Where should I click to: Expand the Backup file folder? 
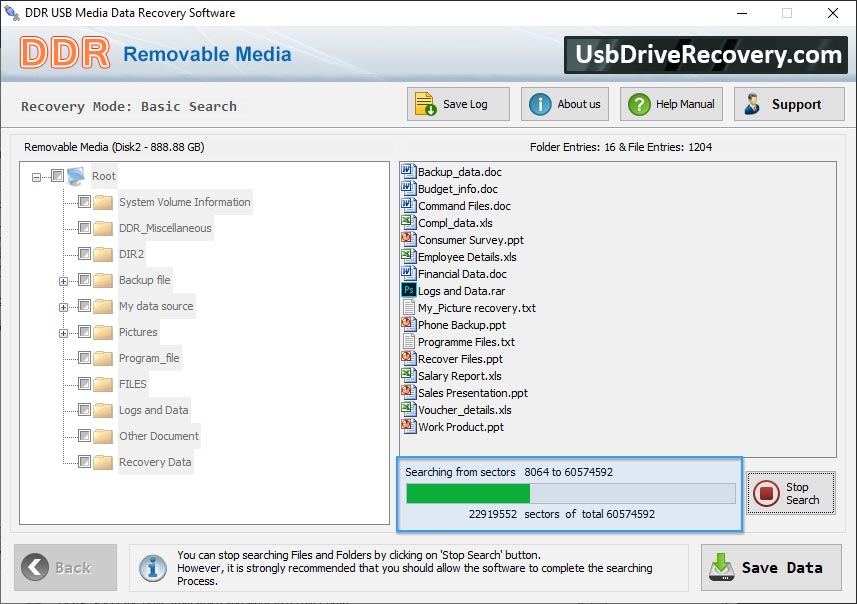click(x=63, y=282)
